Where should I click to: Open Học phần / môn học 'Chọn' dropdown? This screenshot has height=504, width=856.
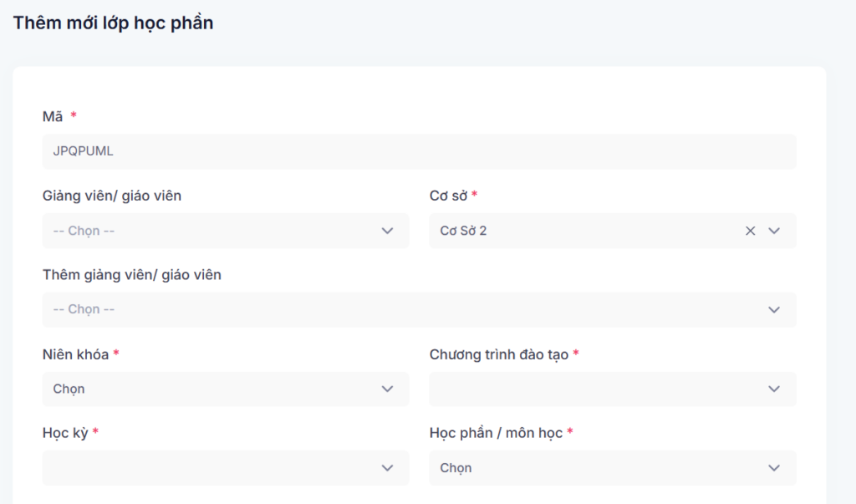[585, 468]
